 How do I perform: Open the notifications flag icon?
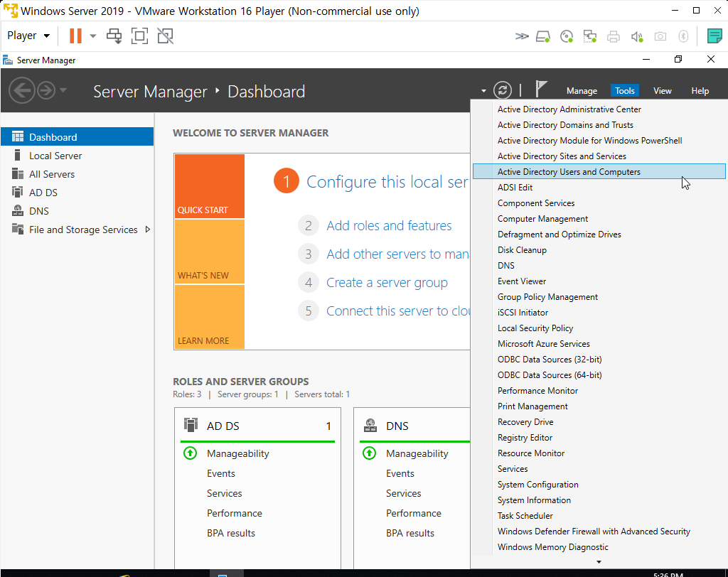540,89
